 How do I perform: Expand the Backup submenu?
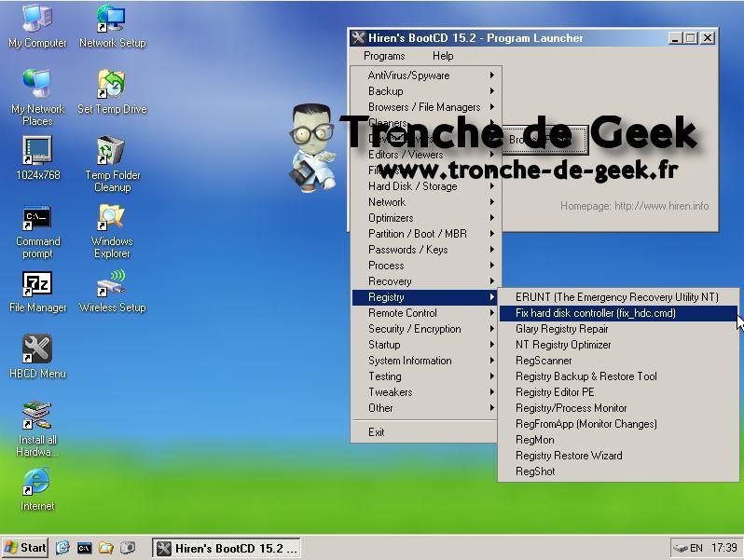(x=426, y=91)
